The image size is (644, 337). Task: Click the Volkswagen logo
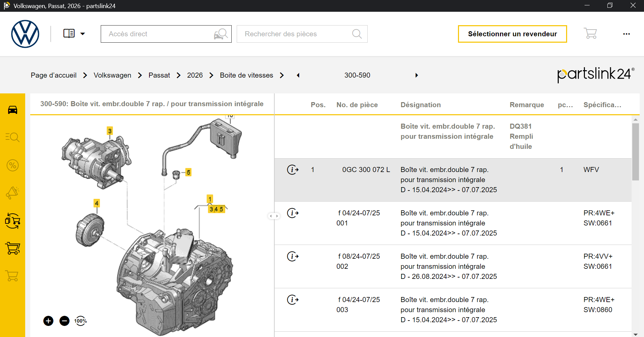(x=25, y=34)
